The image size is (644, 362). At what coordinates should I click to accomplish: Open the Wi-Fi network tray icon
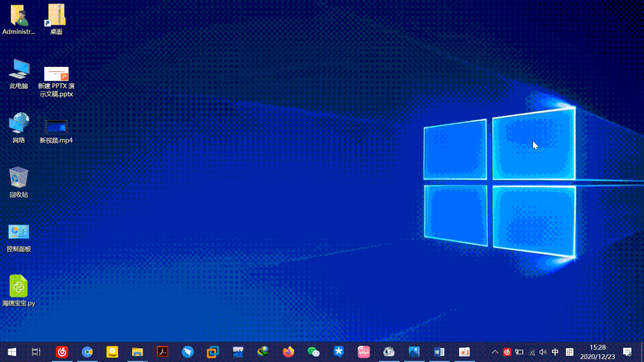pos(532,352)
